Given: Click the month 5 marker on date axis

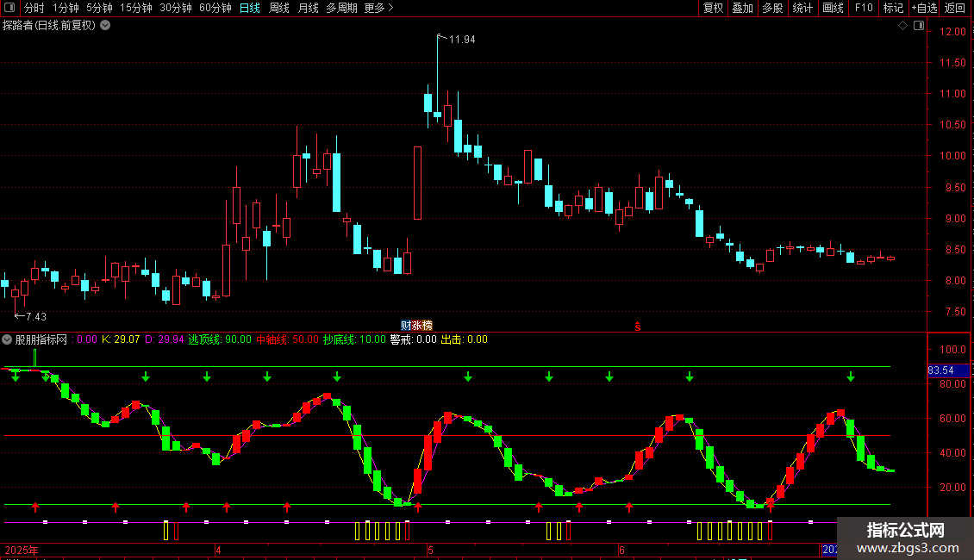Looking at the screenshot, I should pos(430,551).
